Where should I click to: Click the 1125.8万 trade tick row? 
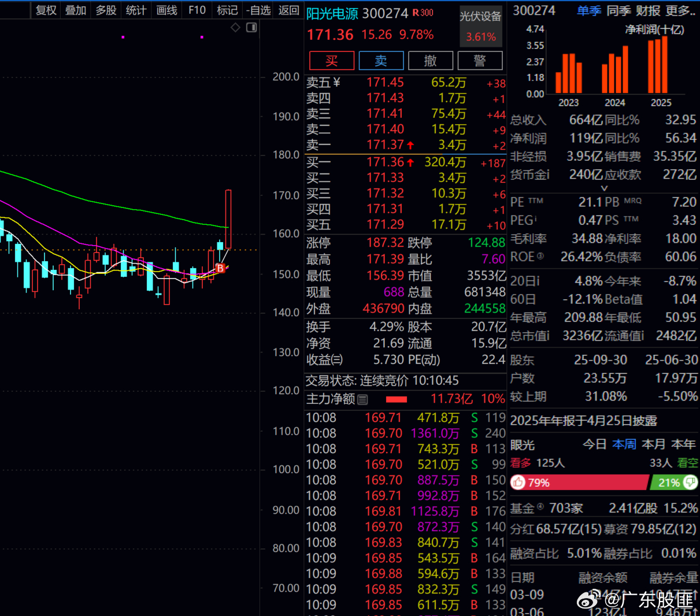pyautogui.click(x=406, y=511)
